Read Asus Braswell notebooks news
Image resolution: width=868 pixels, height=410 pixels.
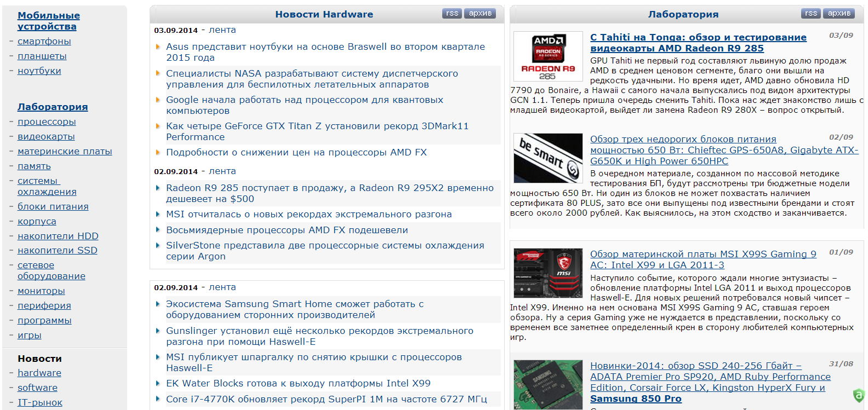click(325, 52)
